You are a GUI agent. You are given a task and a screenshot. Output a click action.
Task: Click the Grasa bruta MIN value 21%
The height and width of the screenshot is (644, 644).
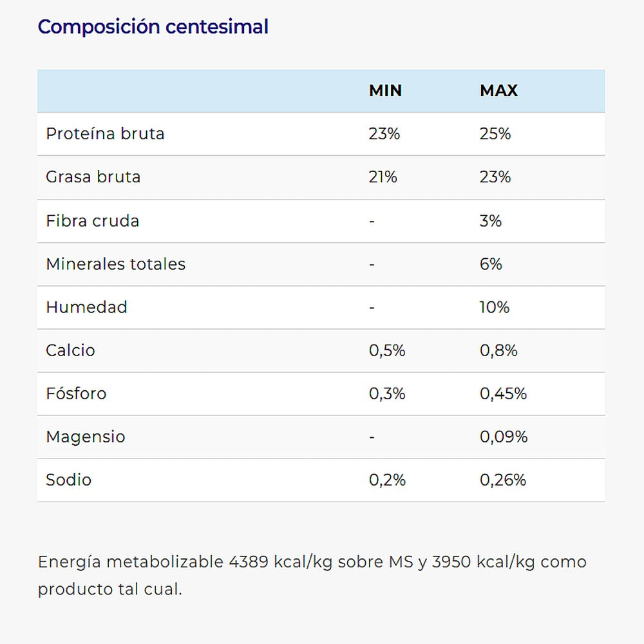tap(383, 177)
